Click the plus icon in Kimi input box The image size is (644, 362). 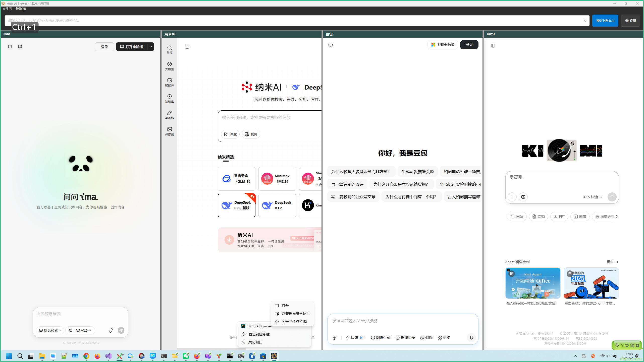pos(512,197)
